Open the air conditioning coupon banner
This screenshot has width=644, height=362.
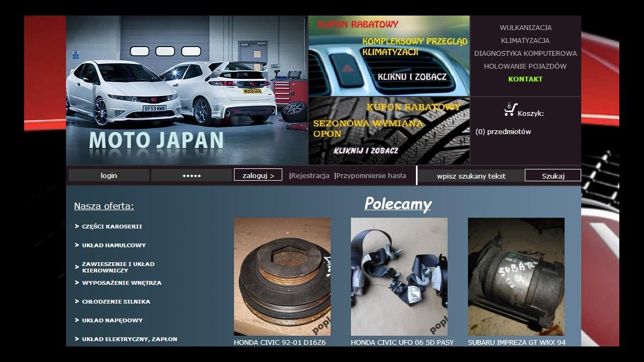[389, 56]
